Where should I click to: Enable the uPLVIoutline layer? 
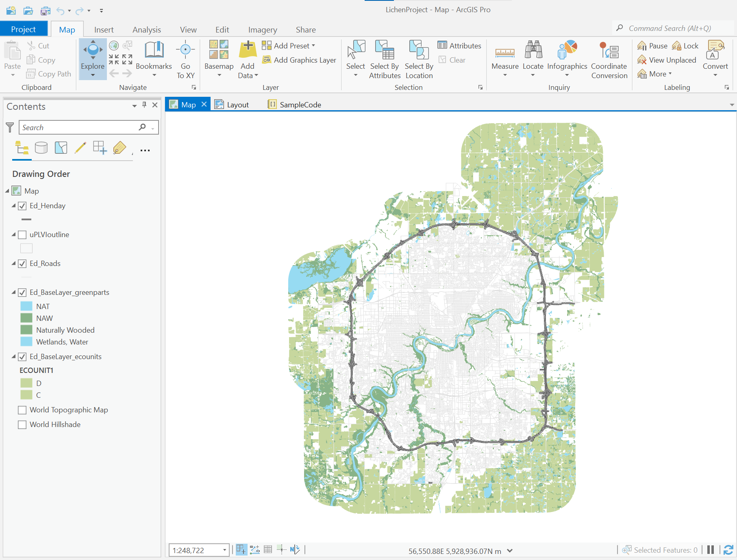coord(22,235)
